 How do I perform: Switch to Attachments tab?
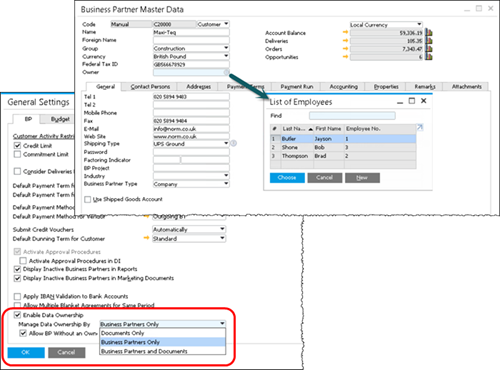pos(466,87)
